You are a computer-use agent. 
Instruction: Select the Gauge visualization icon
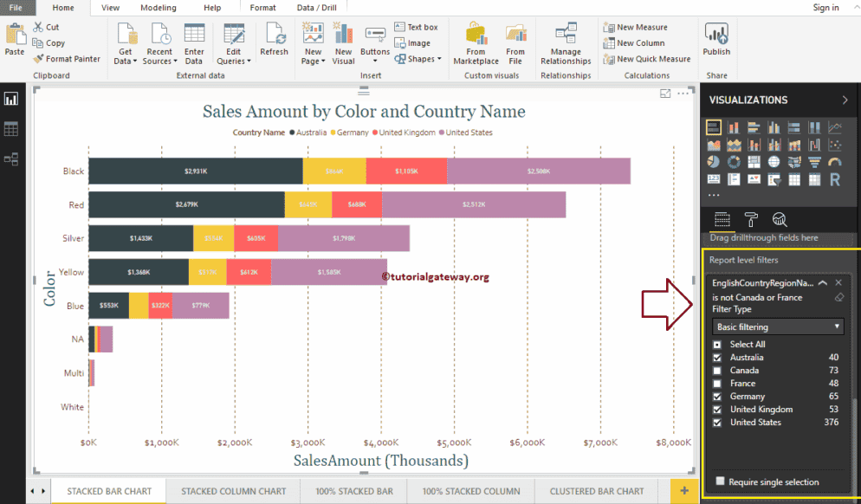[x=833, y=163]
